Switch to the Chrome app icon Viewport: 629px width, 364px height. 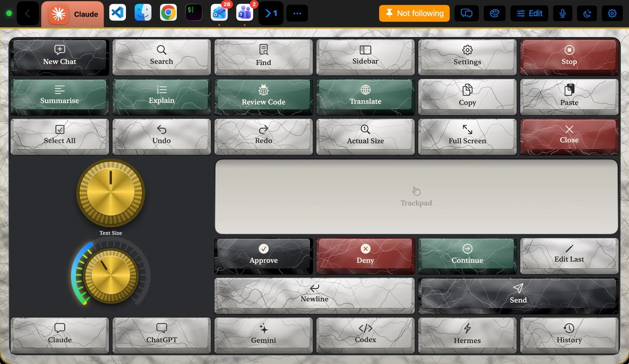[x=168, y=13]
